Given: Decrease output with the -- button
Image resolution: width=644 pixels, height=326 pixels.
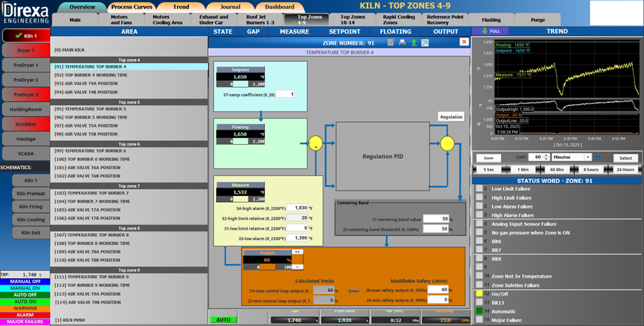Looking at the screenshot, I should tap(297, 267).
